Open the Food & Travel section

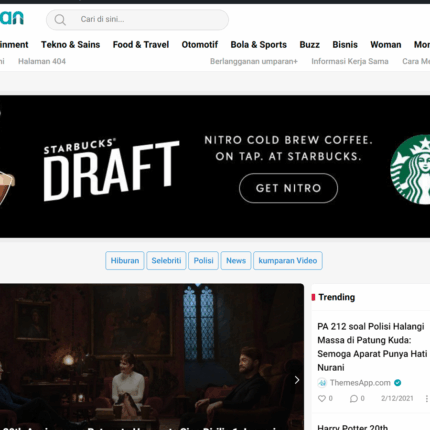click(x=141, y=45)
